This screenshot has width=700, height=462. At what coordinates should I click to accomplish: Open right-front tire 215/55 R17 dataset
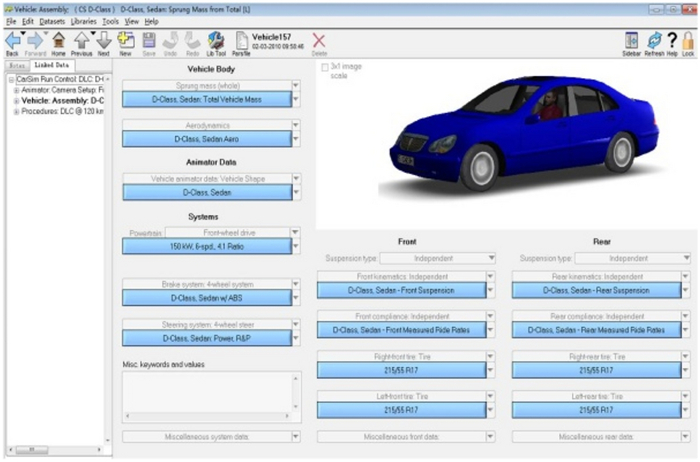tap(401, 370)
